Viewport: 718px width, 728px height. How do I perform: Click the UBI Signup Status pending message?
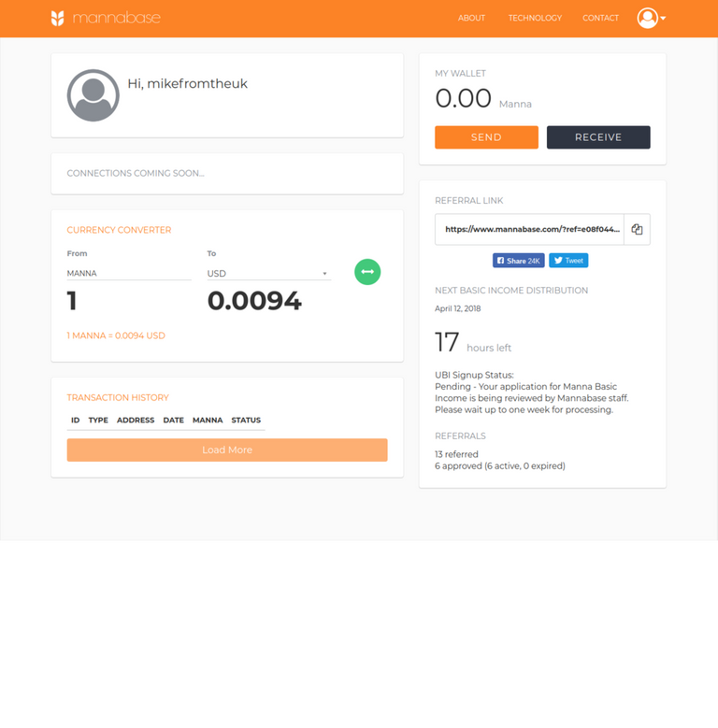point(532,393)
